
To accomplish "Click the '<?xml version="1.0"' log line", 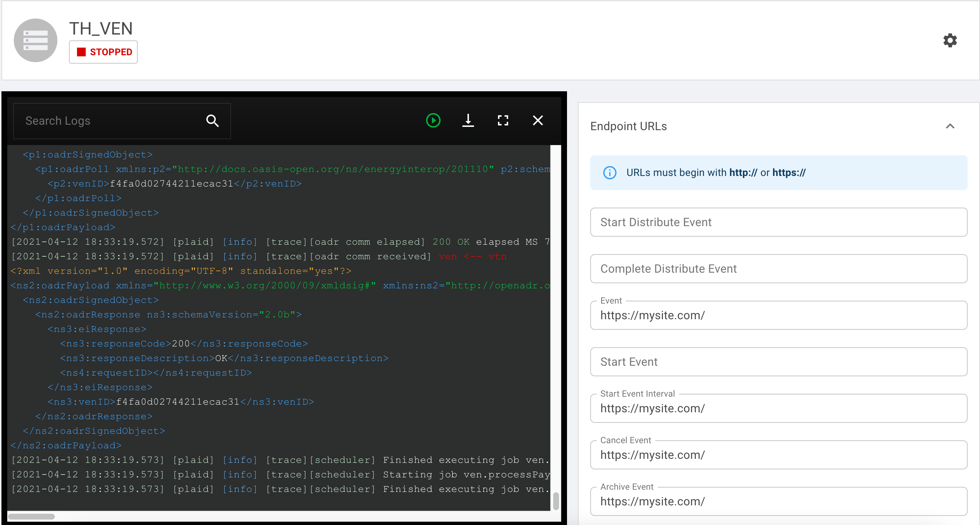I will coord(181,271).
